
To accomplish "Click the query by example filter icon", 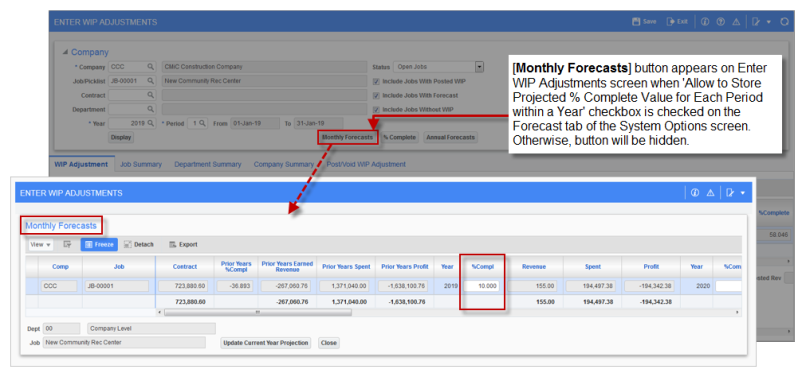I will (67, 245).
